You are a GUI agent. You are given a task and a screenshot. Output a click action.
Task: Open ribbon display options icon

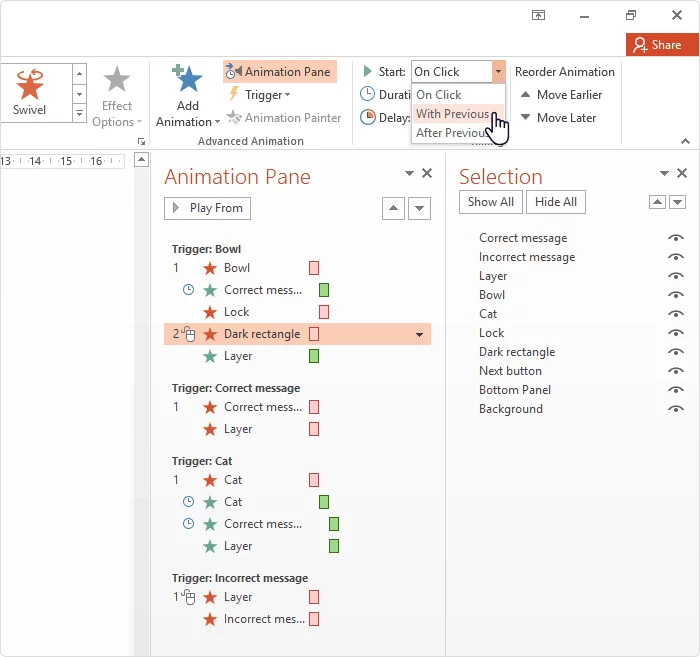pos(538,16)
